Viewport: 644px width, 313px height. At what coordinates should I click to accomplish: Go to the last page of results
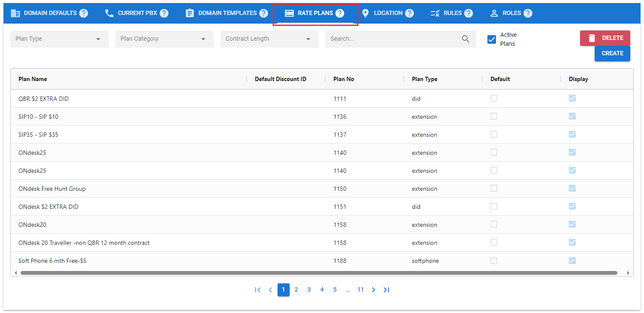click(x=386, y=290)
